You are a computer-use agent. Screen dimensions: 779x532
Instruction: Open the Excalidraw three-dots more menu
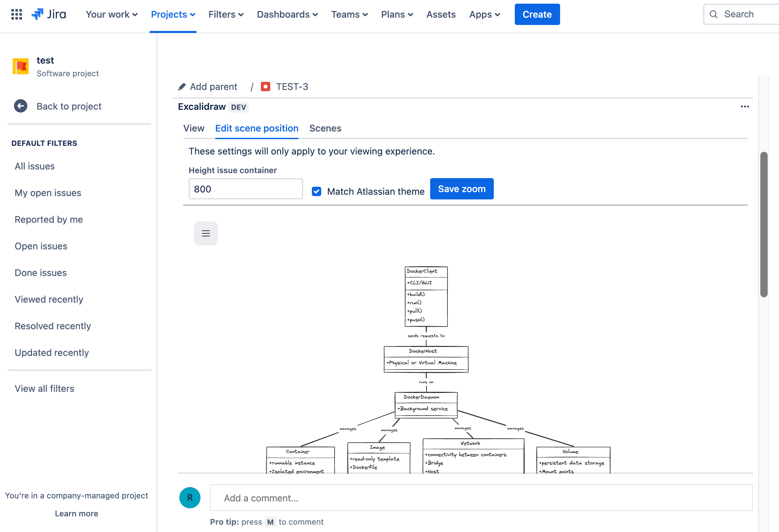[744, 107]
